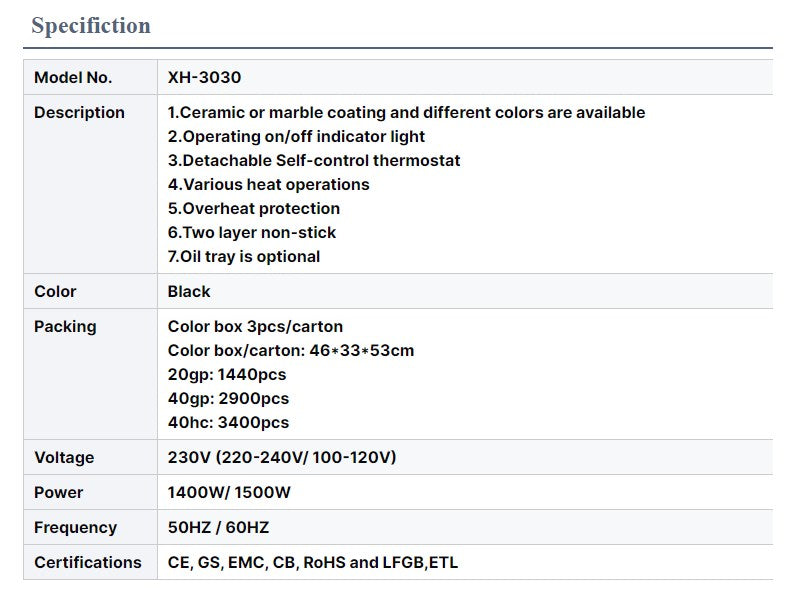Select the 230V voltage value
Viewport: 787px width, 593px height.
282,457
